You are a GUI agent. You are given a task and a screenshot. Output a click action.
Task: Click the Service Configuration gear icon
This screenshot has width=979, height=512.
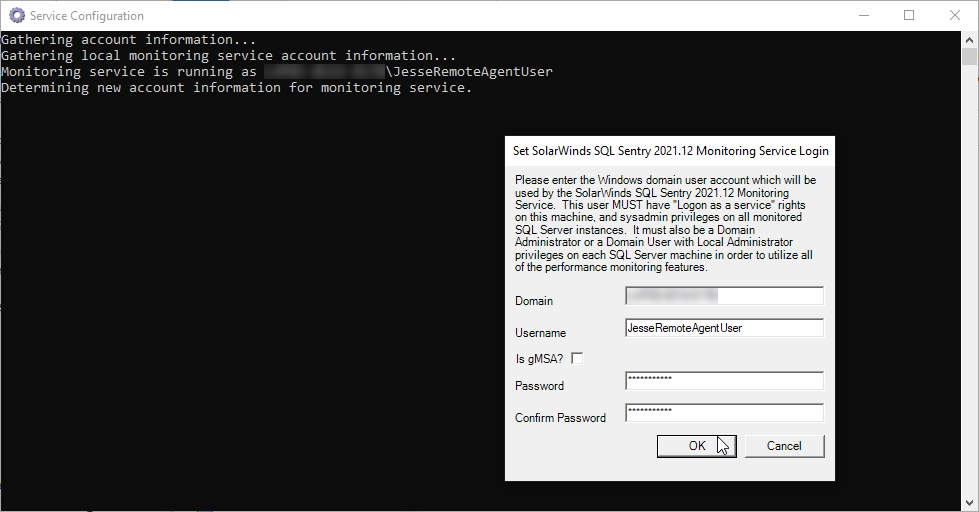coord(17,16)
